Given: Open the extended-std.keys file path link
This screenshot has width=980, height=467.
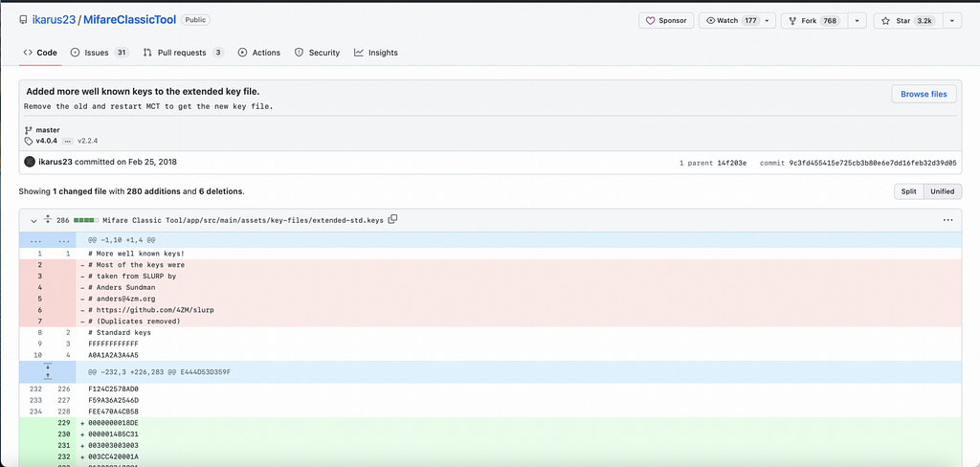Looking at the screenshot, I should (x=244, y=220).
